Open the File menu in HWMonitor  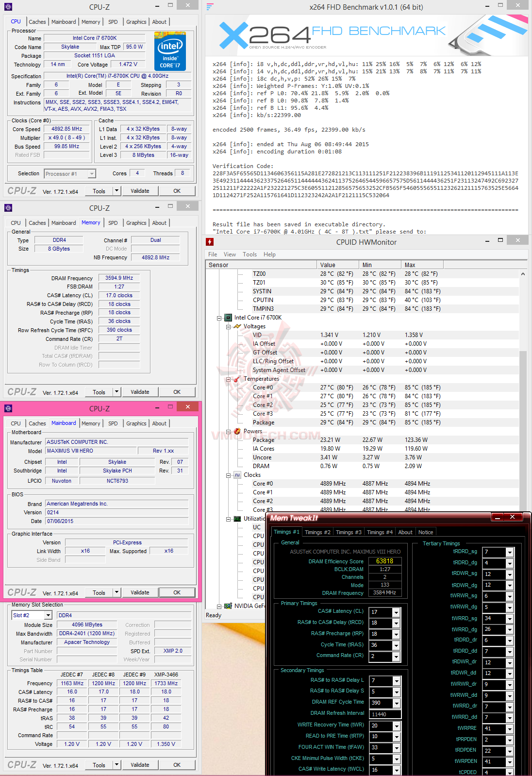(x=213, y=254)
